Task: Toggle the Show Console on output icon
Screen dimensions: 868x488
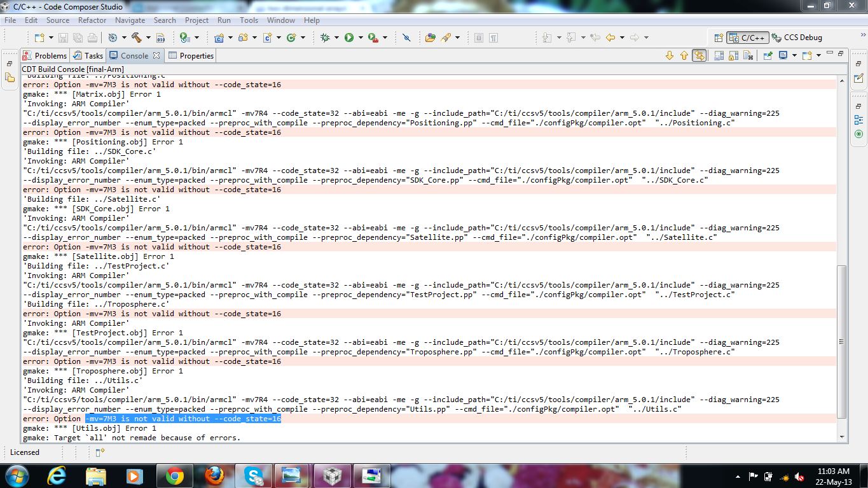Action: click(719, 55)
